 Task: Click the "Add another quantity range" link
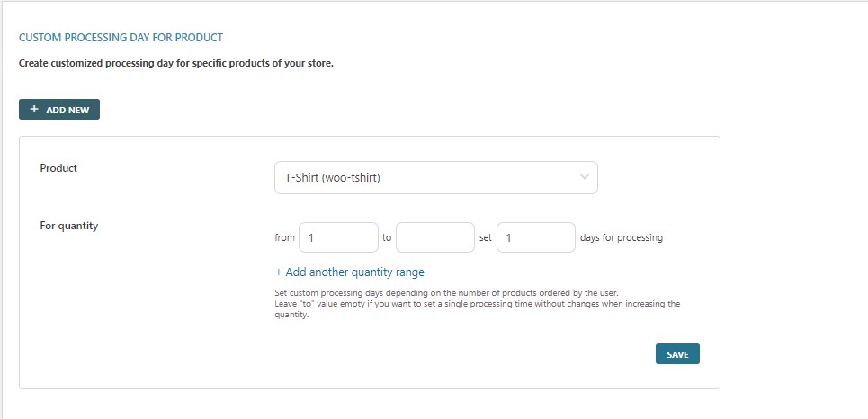click(x=354, y=272)
